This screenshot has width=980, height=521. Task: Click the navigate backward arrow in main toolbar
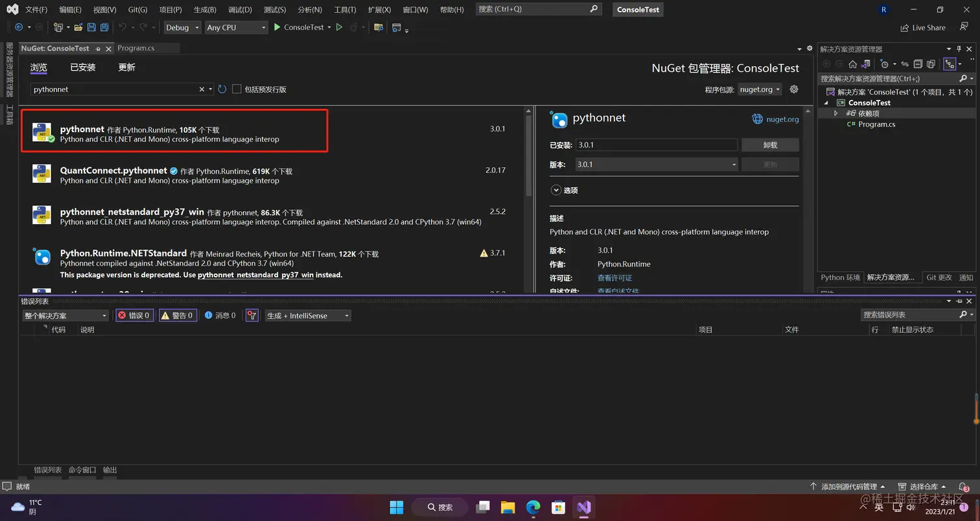pyautogui.click(x=18, y=27)
